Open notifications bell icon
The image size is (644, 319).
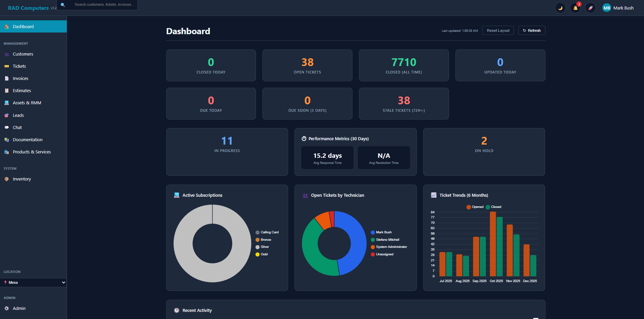[575, 8]
